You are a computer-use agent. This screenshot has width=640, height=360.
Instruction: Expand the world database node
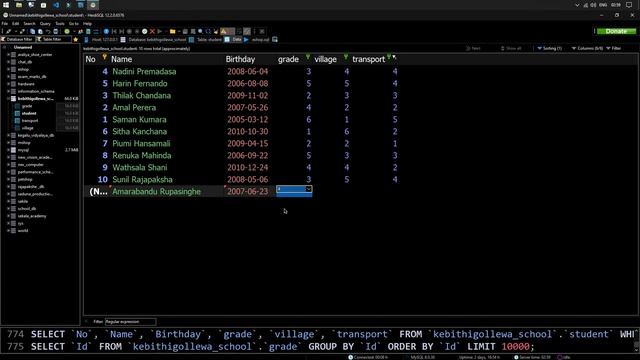pos(8,231)
